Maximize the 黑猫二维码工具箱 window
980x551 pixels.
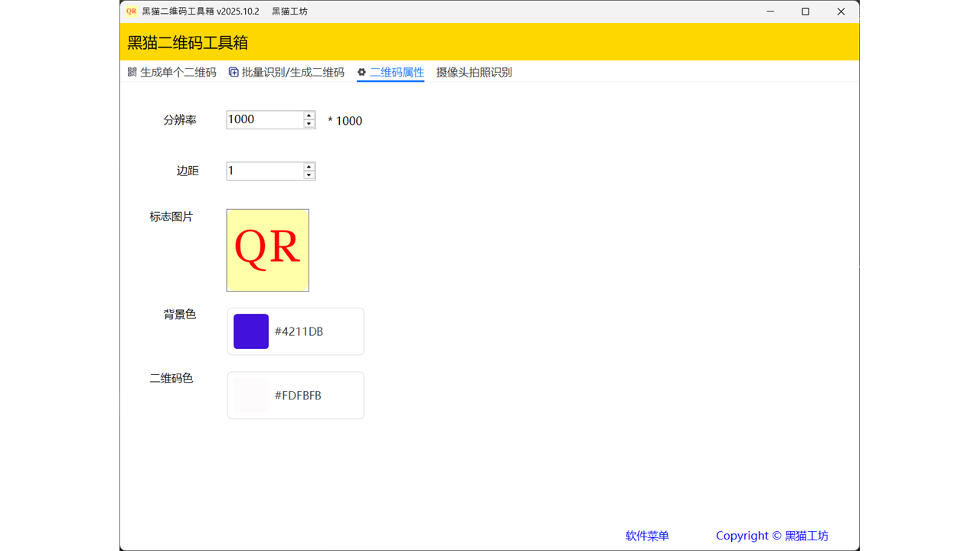tap(805, 11)
